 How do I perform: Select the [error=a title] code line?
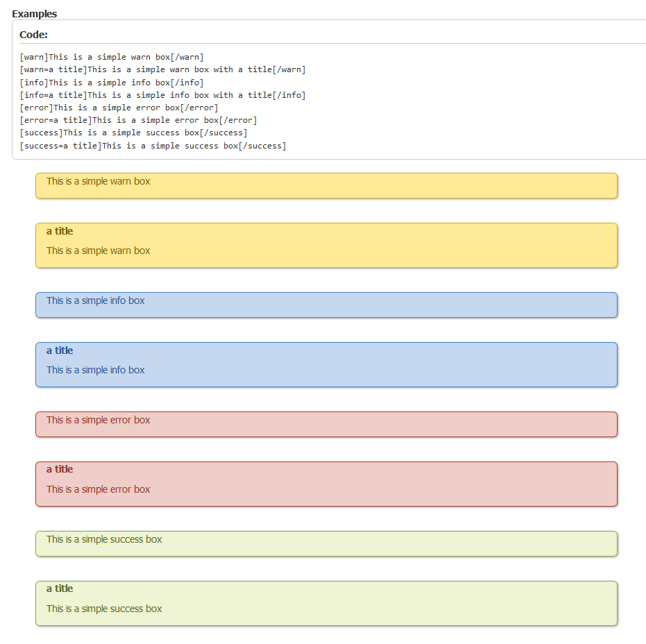[138, 120]
